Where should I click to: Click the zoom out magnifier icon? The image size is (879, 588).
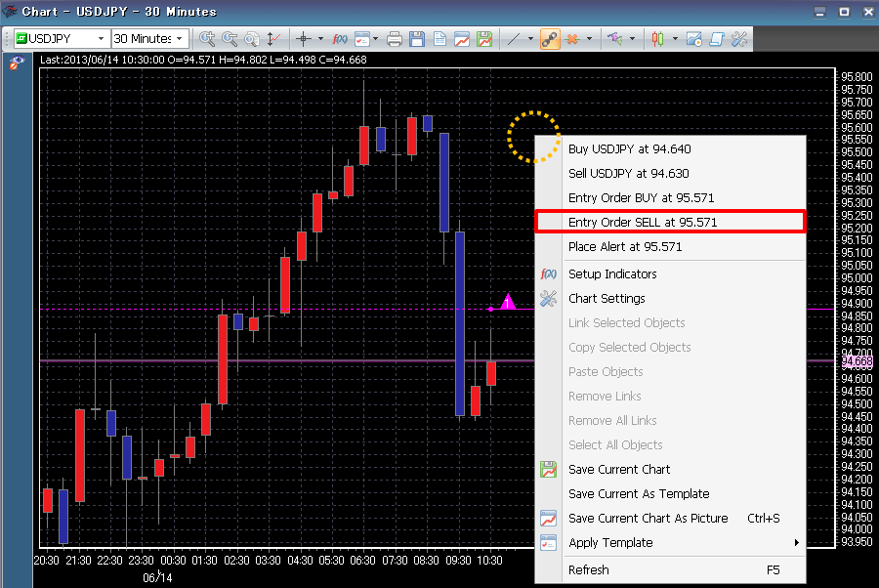click(x=230, y=39)
